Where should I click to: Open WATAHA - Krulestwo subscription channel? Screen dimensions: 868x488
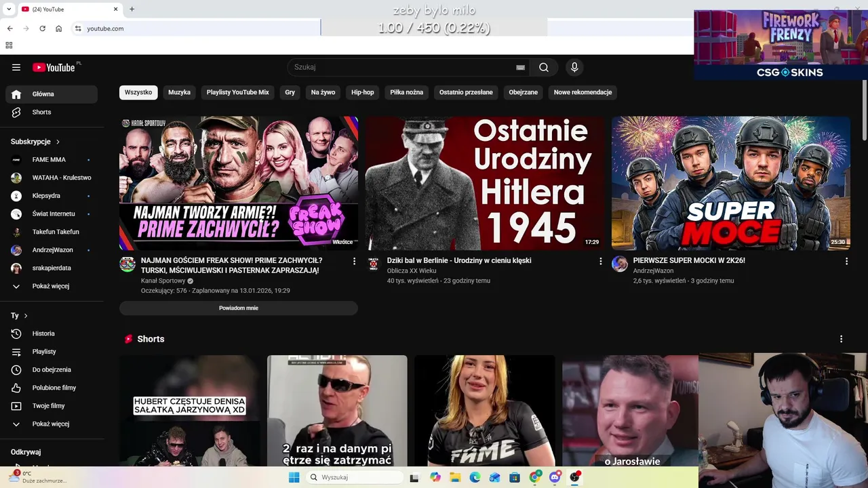pos(52,178)
